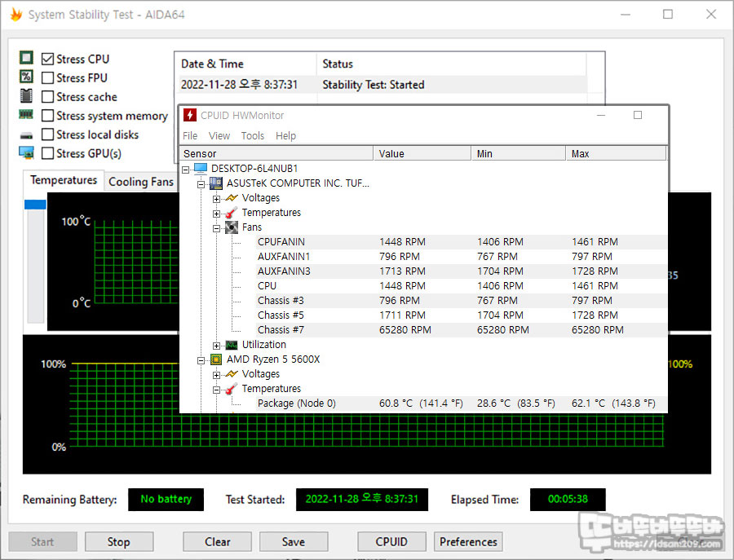Image resolution: width=734 pixels, height=560 pixels.
Task: Open the Tools menu in HWMonitor
Action: pyautogui.click(x=252, y=135)
